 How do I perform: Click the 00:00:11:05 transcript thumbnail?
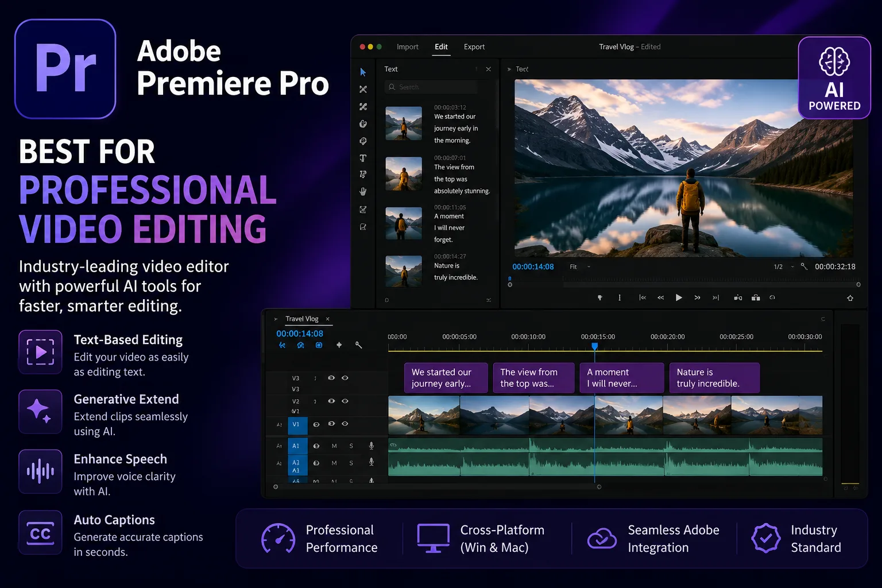pyautogui.click(x=404, y=223)
